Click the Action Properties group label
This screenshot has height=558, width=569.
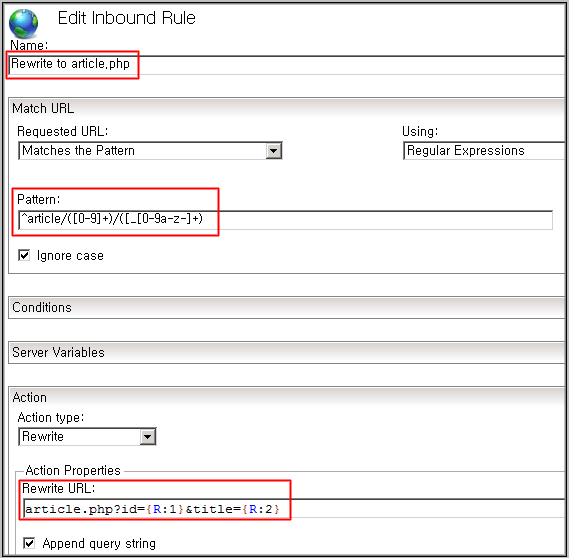73,470
